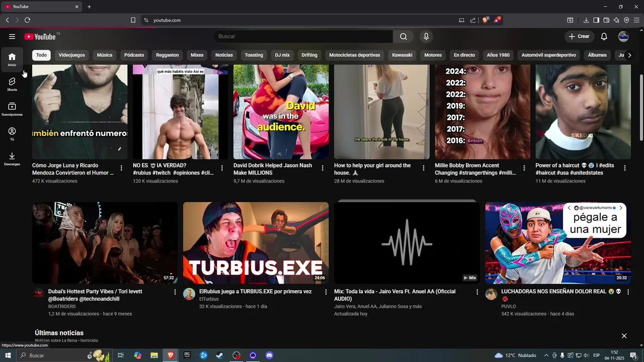Click the search magnifier button
The width and height of the screenshot is (644, 362).
click(x=404, y=37)
